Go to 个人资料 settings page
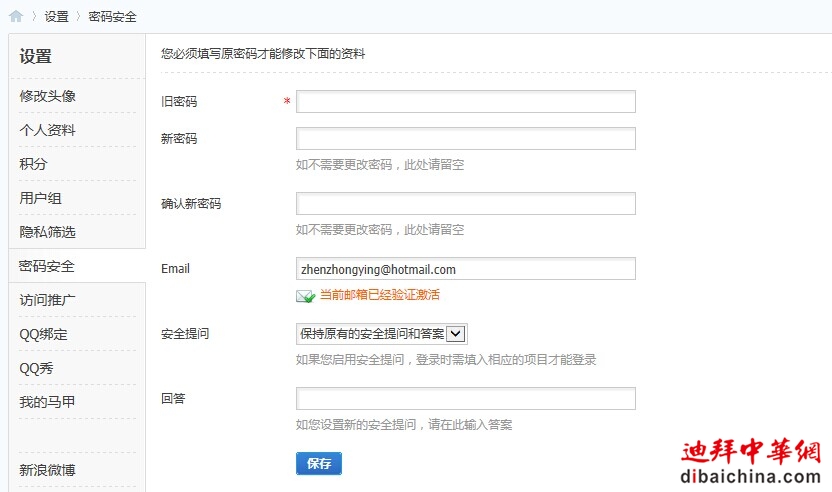 47,130
